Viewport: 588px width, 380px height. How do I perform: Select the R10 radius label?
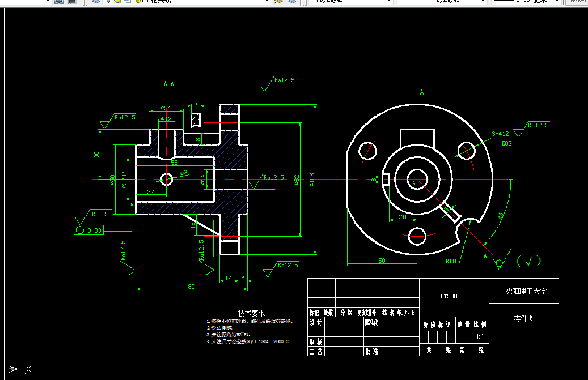point(451,261)
